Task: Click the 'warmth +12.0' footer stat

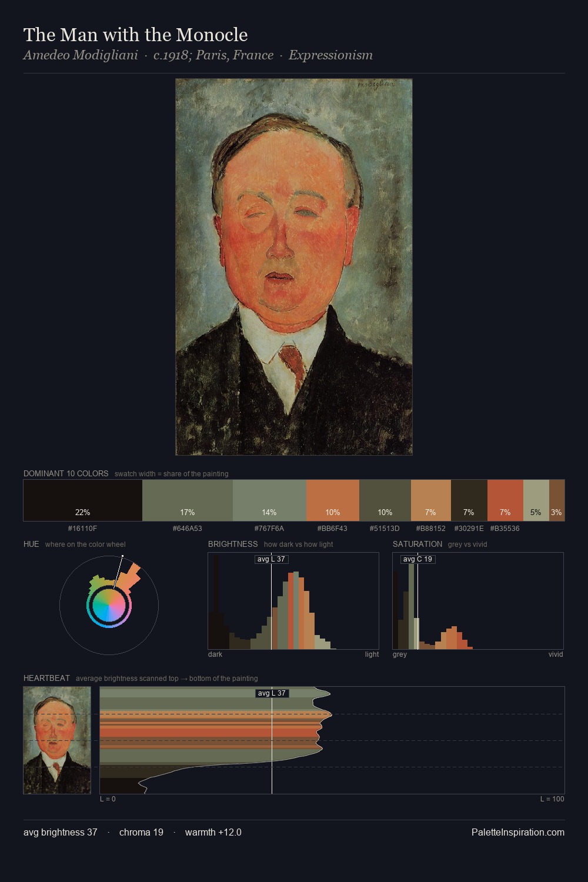Action: 213,832
